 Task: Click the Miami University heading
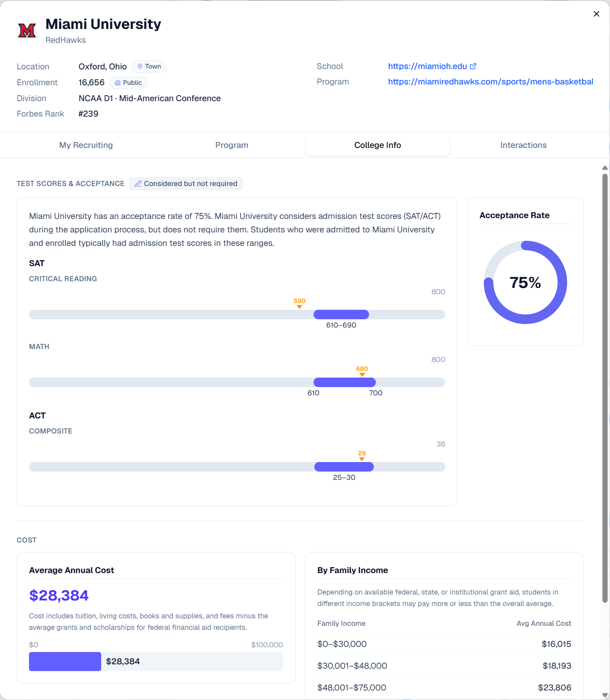click(103, 24)
